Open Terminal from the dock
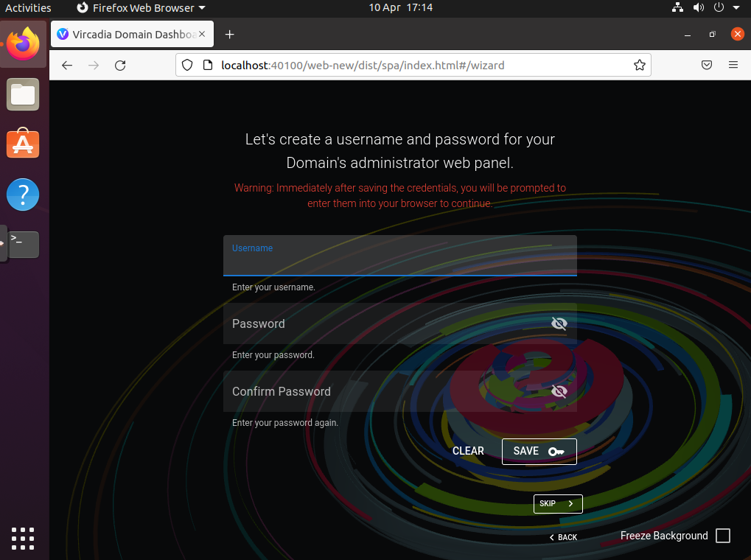The width and height of the screenshot is (751, 560). click(23, 245)
